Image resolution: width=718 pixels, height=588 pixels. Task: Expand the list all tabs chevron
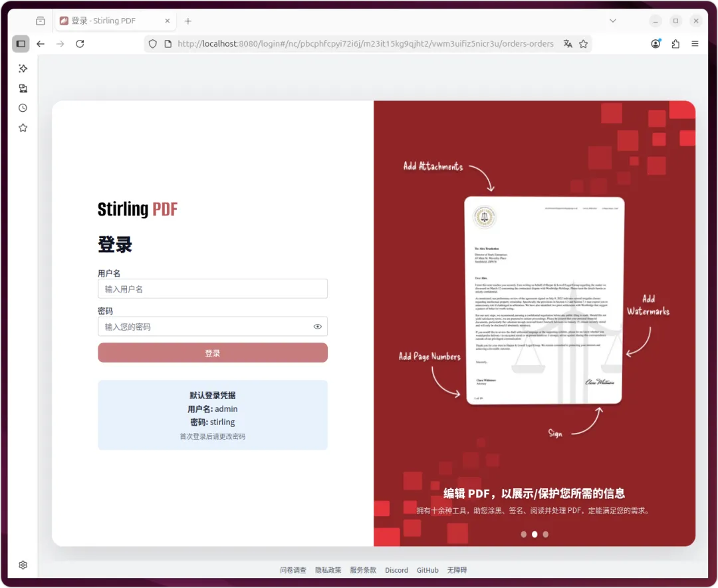click(613, 21)
